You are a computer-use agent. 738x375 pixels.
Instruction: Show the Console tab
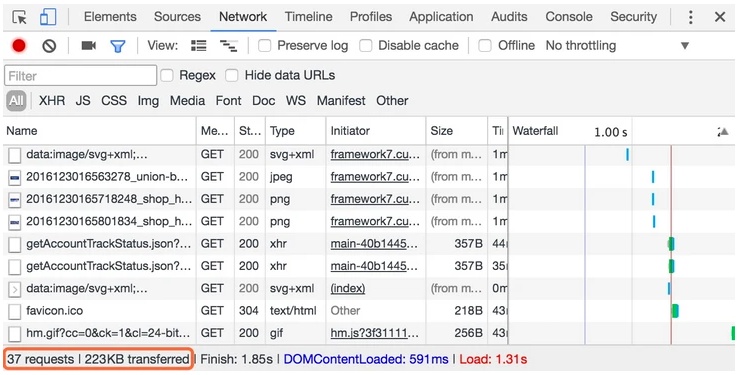(569, 16)
